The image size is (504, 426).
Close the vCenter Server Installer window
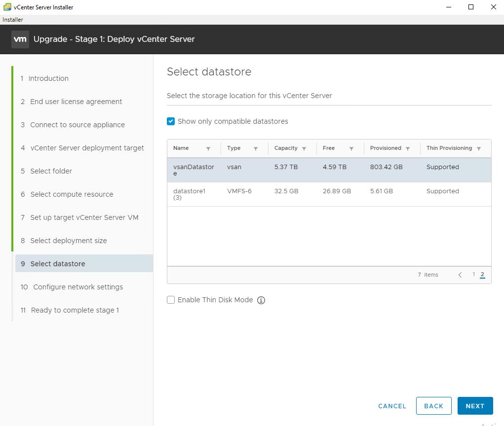(x=494, y=7)
